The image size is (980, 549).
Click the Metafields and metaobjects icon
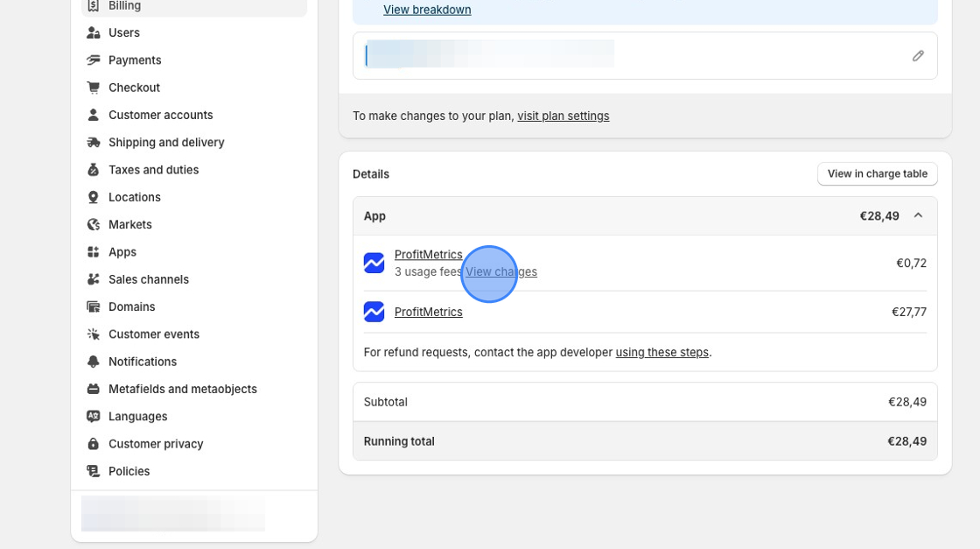(93, 389)
